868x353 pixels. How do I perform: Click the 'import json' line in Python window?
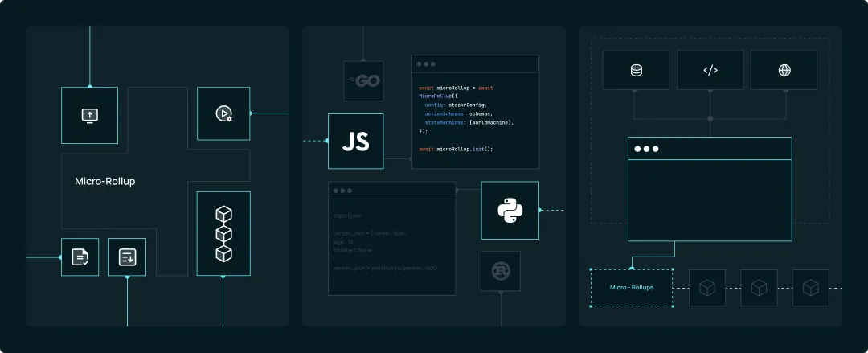348,215
